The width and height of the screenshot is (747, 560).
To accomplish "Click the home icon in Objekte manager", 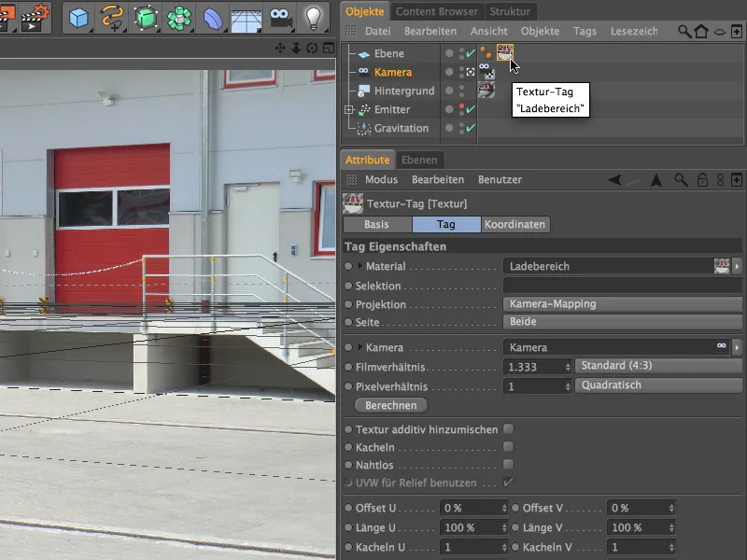I will click(x=701, y=32).
